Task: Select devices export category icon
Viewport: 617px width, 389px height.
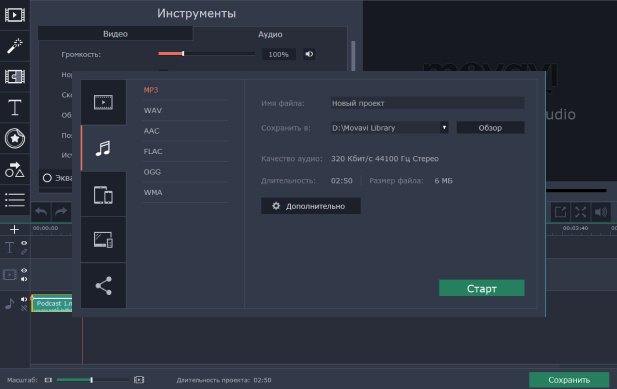Action: click(103, 194)
